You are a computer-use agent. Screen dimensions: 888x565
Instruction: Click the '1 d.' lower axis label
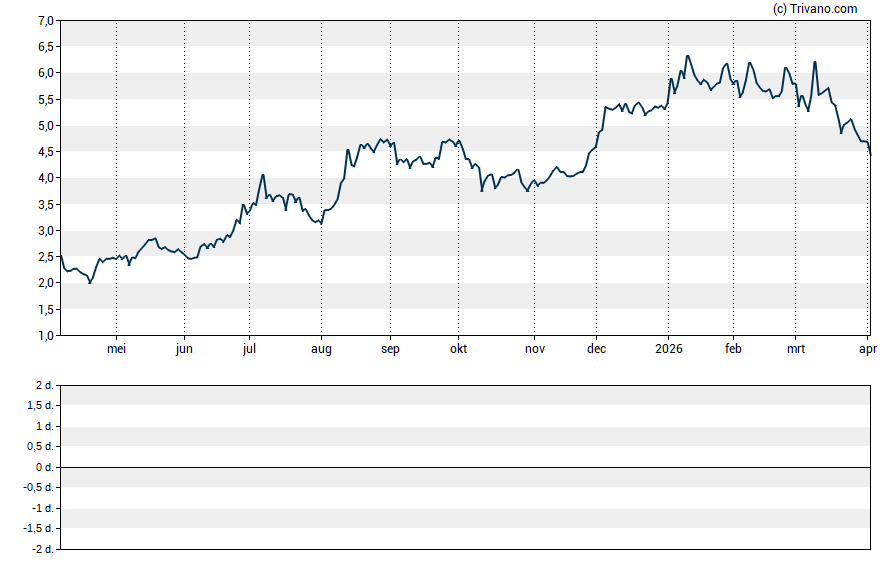click(45, 426)
